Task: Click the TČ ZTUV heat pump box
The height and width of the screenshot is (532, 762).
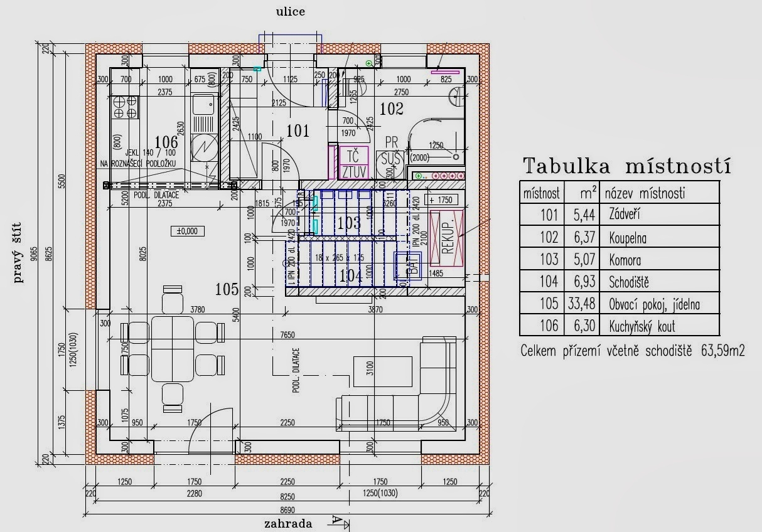Action: 355,164
